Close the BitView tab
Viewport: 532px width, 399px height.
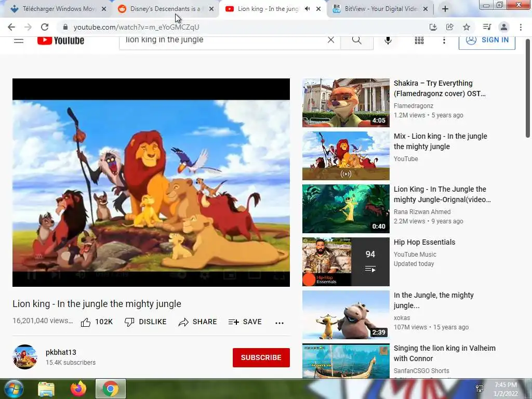click(425, 9)
